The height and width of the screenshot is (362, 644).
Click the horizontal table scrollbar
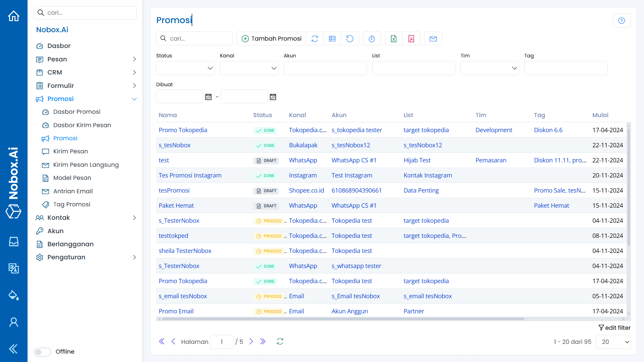(342, 319)
